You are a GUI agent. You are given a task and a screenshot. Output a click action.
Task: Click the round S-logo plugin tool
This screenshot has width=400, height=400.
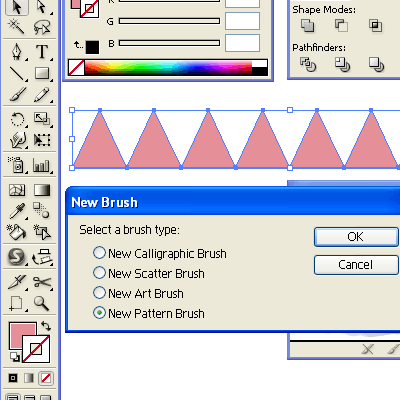click(x=17, y=257)
